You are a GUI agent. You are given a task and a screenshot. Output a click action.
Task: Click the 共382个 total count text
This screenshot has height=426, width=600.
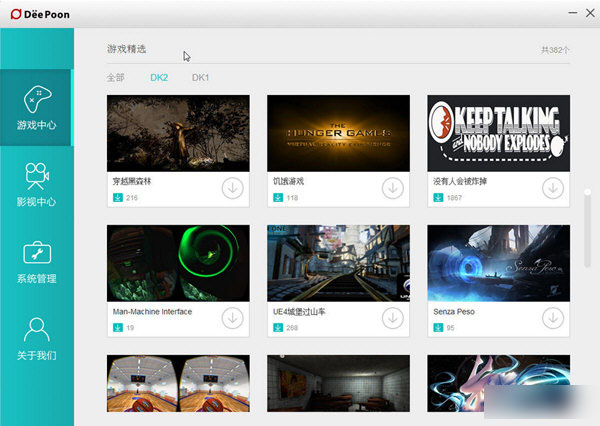555,50
